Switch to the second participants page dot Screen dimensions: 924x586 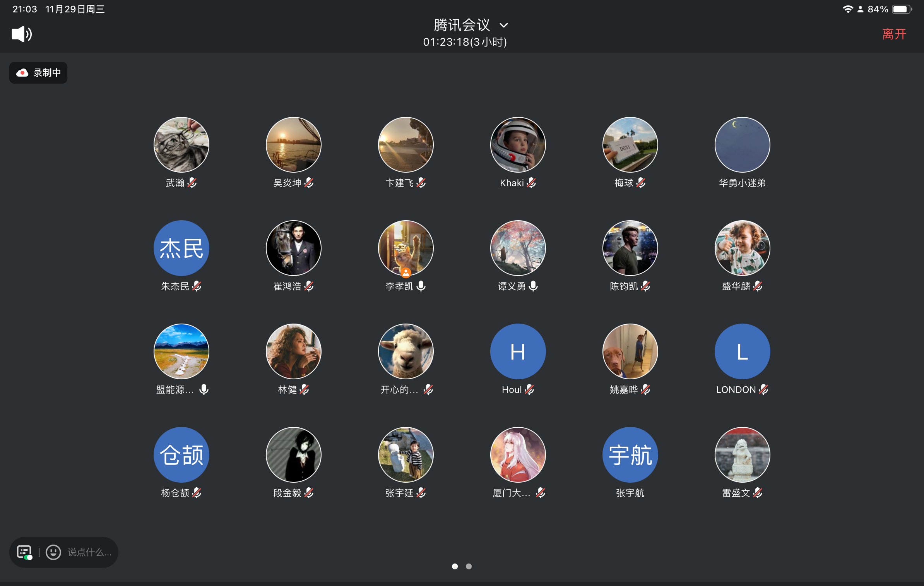(x=469, y=566)
